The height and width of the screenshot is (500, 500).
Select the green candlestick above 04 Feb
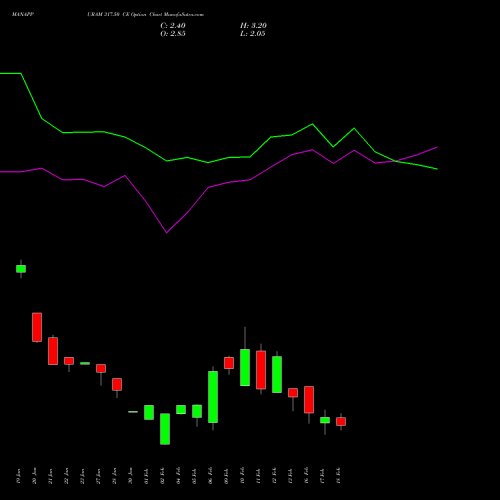(181, 410)
